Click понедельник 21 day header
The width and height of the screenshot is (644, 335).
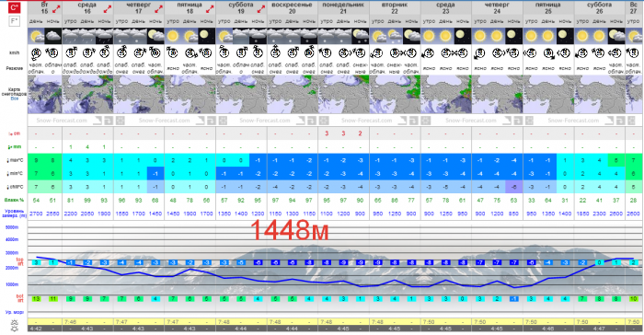click(x=343, y=7)
